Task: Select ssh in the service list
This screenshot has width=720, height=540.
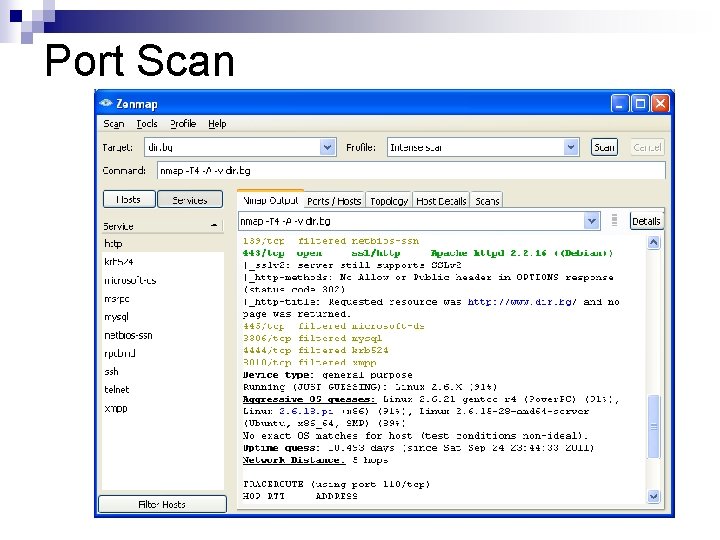Action: [163, 371]
